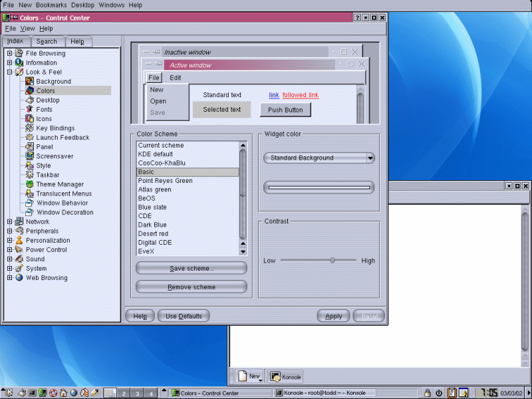This screenshot has height=399, width=532.
Task: Select the KDE default color scheme
Action: tap(188, 154)
